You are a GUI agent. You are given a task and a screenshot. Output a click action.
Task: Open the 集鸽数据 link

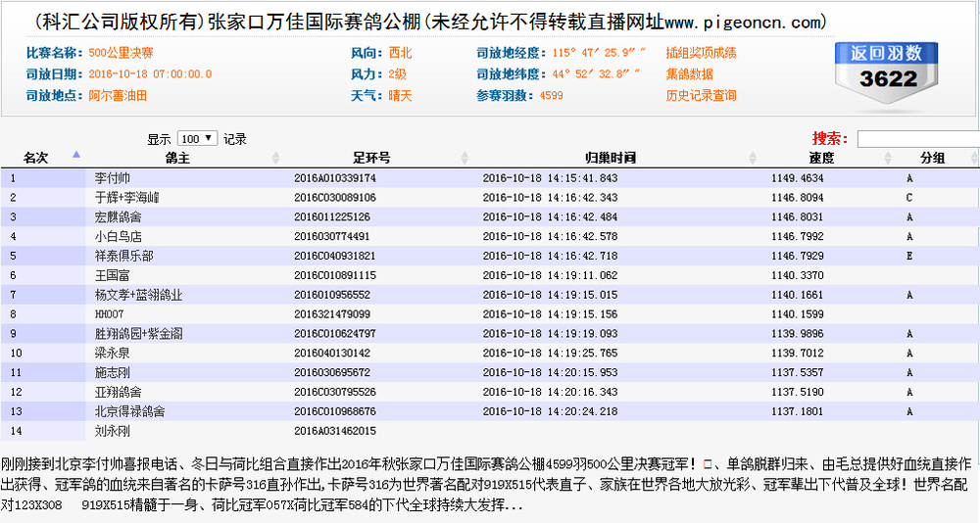tap(689, 74)
